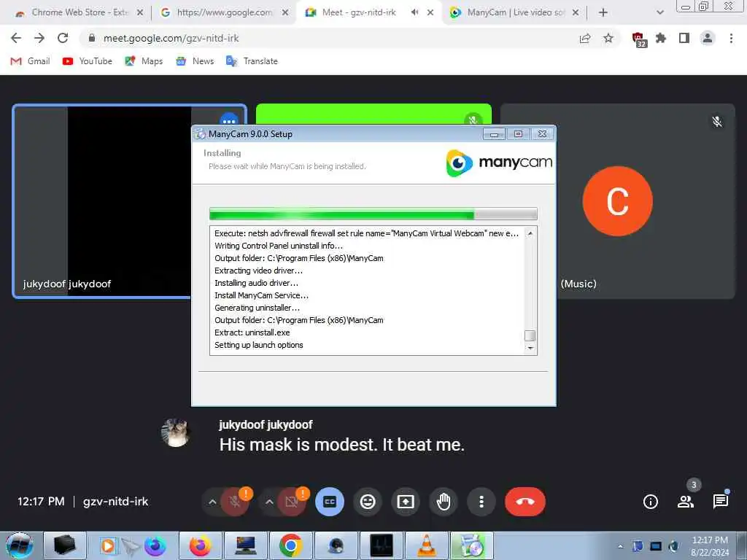Click the browser forward arrow
The height and width of the screenshot is (560, 747).
39,38
